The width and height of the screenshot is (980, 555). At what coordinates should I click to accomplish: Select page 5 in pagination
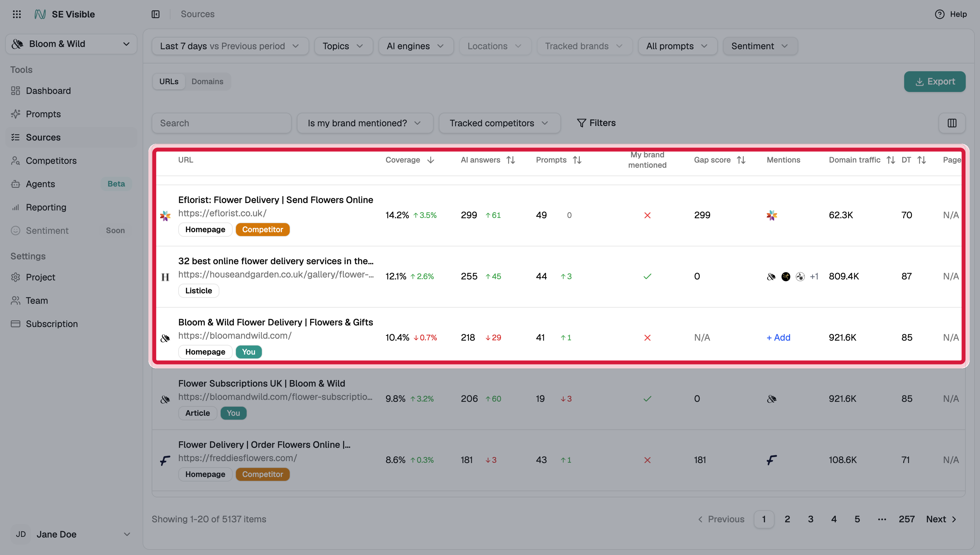coord(857,519)
